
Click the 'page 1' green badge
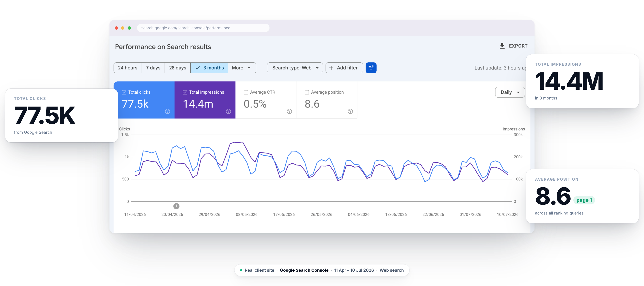point(584,200)
